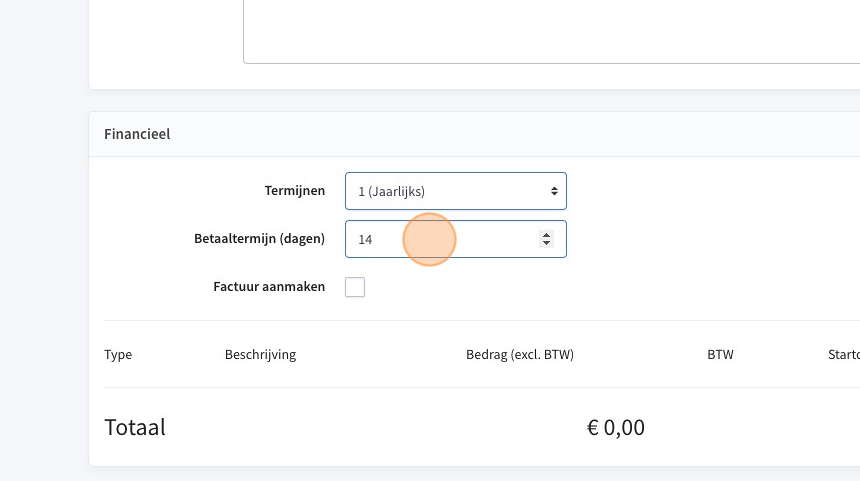Increase Betaaltermijn days with the up arrow
The image size is (860, 481).
point(546,235)
